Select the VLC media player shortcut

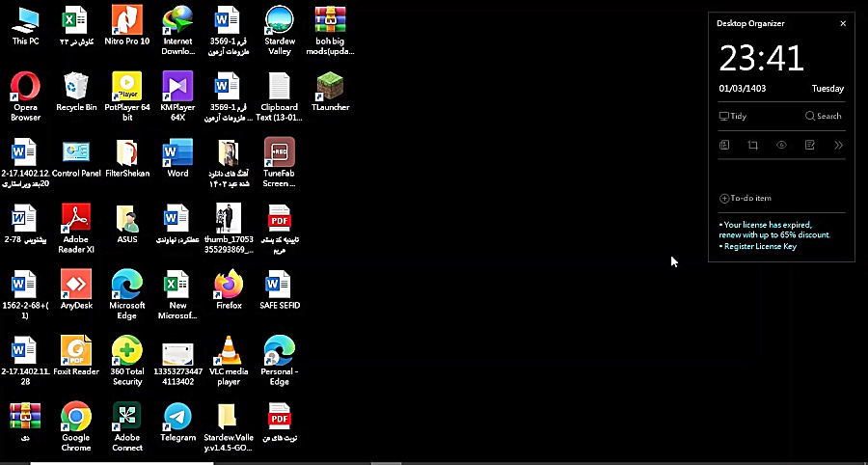point(229,361)
